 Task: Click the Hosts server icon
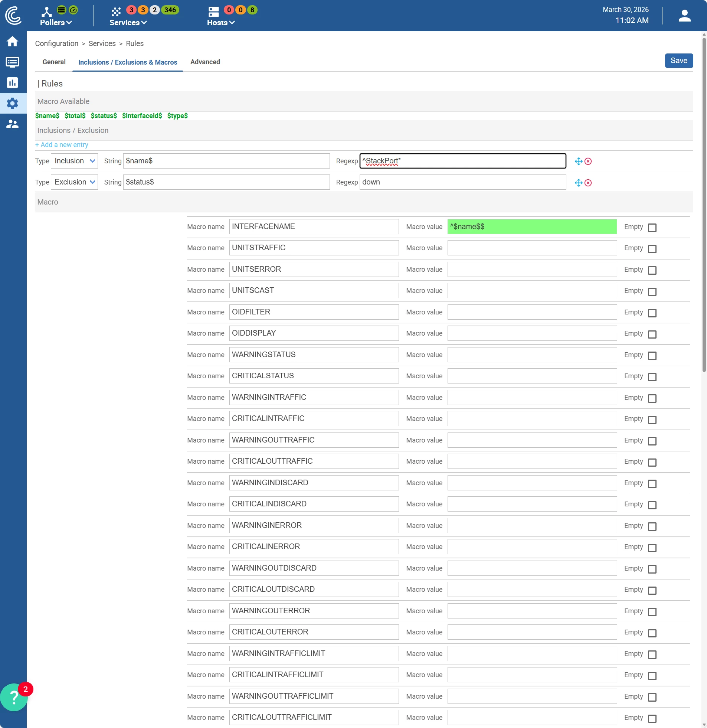(213, 12)
